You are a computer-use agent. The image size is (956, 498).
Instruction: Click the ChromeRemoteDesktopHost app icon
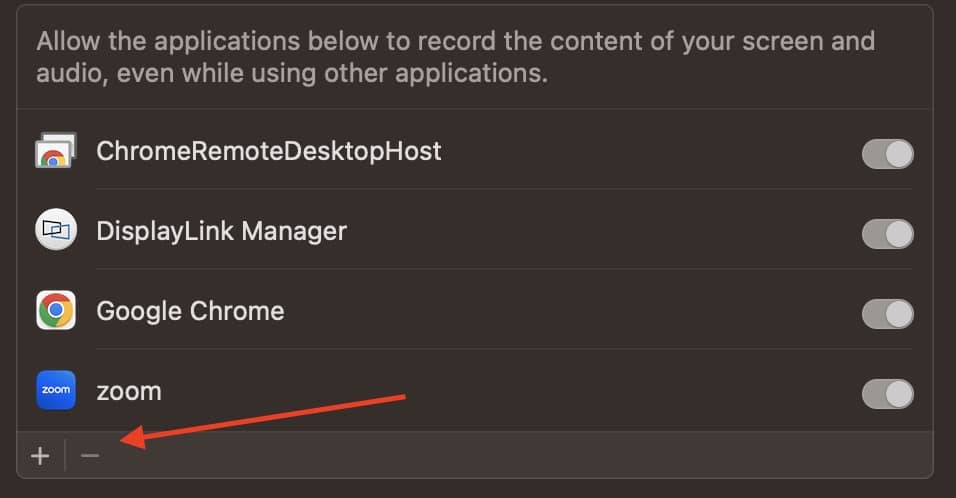56,153
